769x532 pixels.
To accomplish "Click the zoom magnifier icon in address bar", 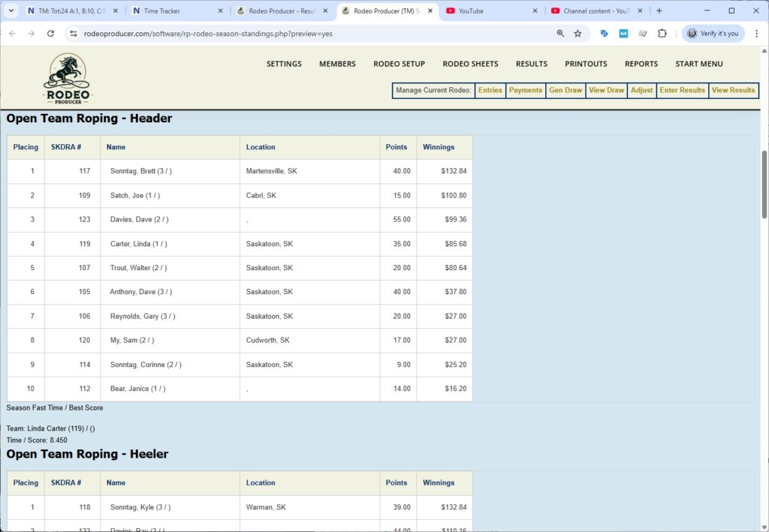I will [560, 34].
